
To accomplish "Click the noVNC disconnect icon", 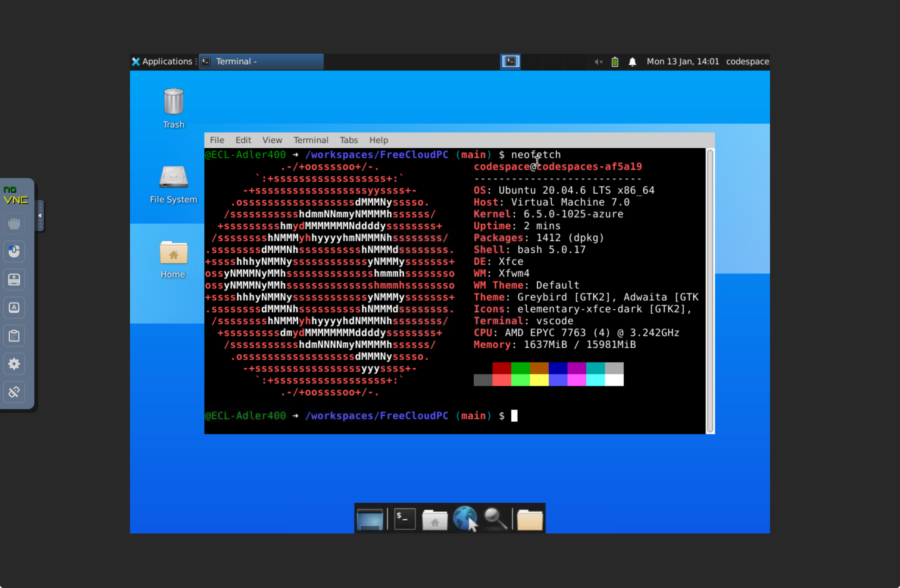I will (x=14, y=392).
